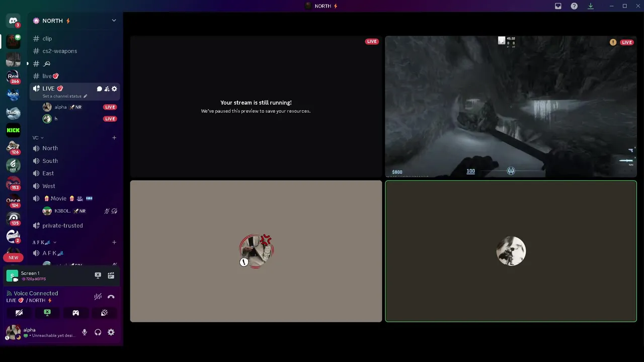Open the clip text channel
This screenshot has height=362, width=644.
coord(74,39)
